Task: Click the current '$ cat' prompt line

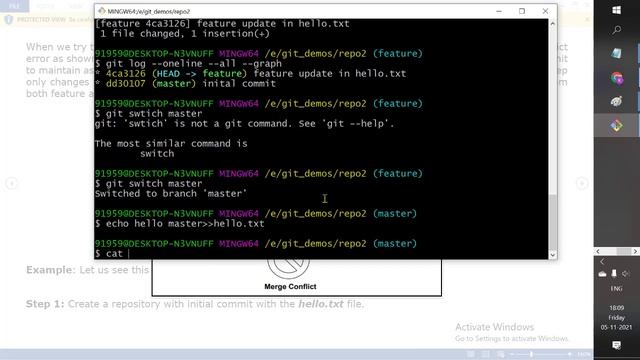Action: pos(112,253)
